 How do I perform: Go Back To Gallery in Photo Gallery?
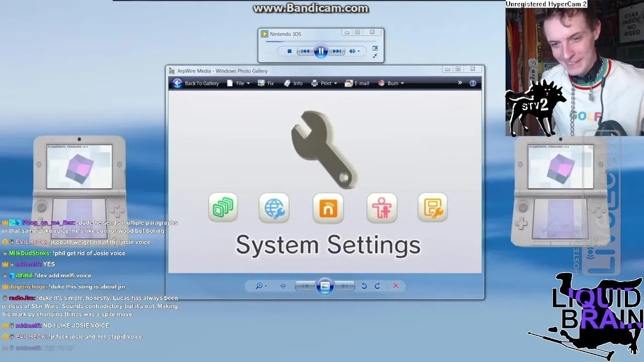196,83
